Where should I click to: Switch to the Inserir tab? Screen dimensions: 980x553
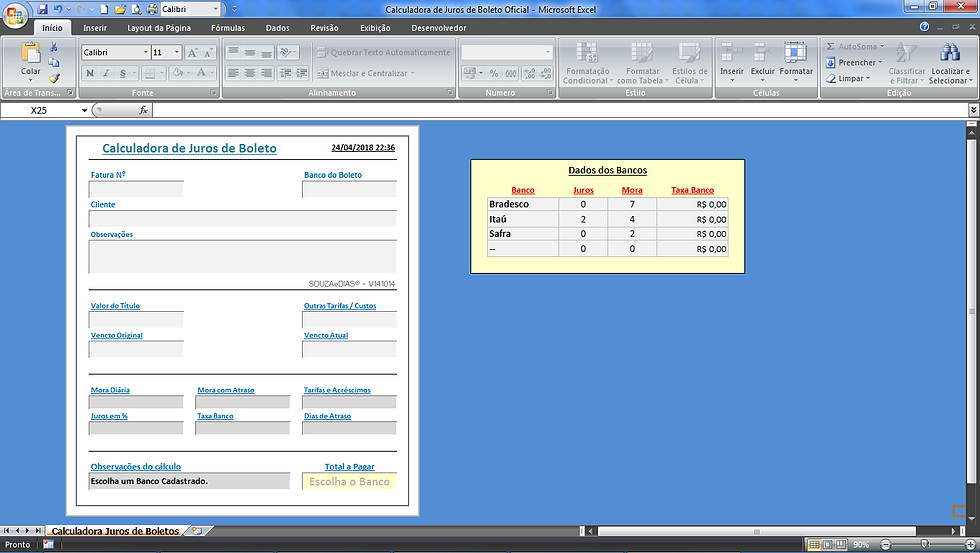pyautogui.click(x=95, y=28)
